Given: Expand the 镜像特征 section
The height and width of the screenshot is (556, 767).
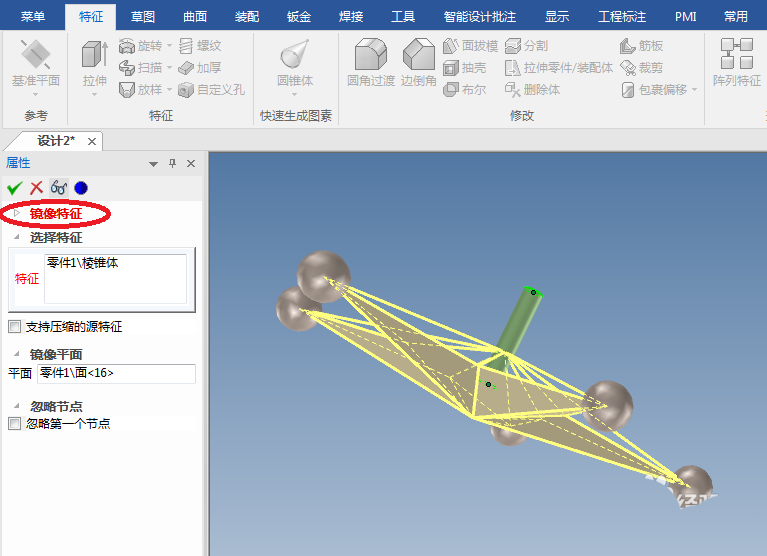Looking at the screenshot, I should pyautogui.click(x=17, y=213).
